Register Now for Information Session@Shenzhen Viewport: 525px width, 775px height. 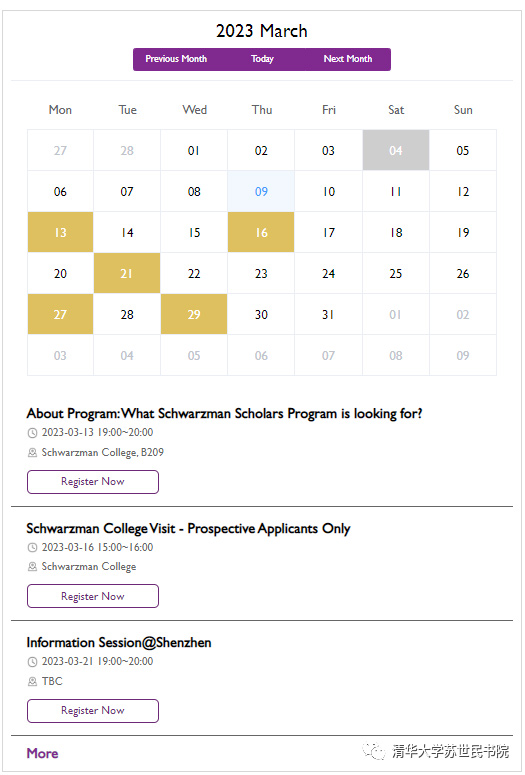(93, 711)
